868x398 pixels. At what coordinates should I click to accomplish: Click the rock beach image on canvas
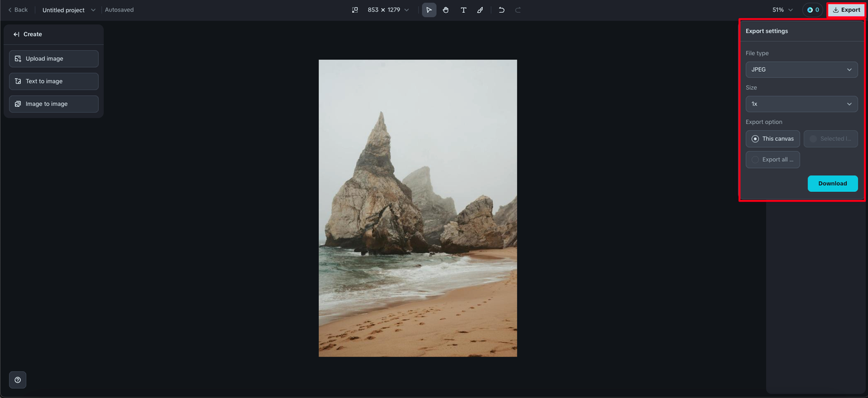[418, 208]
